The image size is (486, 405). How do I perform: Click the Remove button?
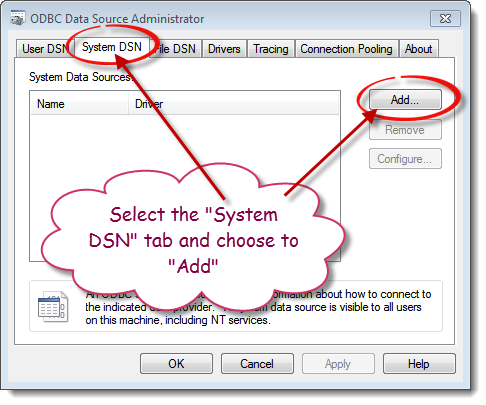tap(405, 130)
